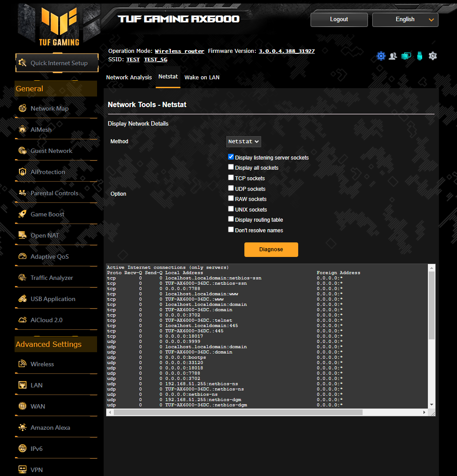Click the Quick Internet Setup button
The height and width of the screenshot is (476, 457).
pyautogui.click(x=57, y=63)
